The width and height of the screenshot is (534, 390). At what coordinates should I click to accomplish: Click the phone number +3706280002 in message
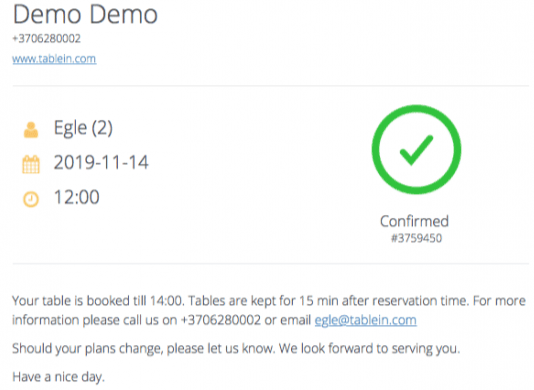point(221,320)
